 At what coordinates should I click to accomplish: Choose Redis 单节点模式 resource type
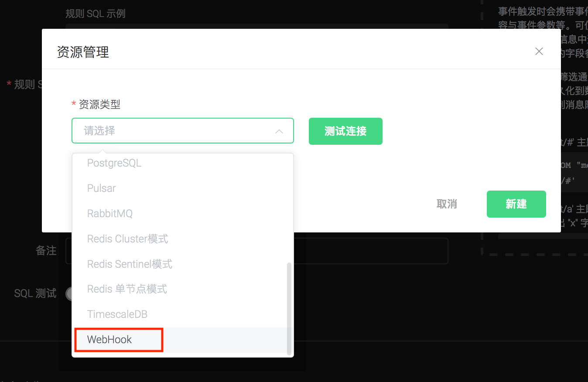pyautogui.click(x=126, y=289)
